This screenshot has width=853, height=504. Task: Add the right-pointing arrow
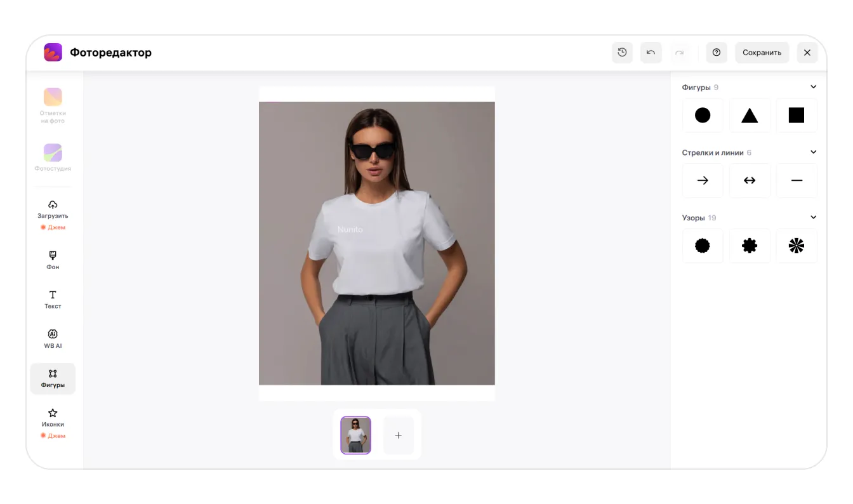[703, 180]
